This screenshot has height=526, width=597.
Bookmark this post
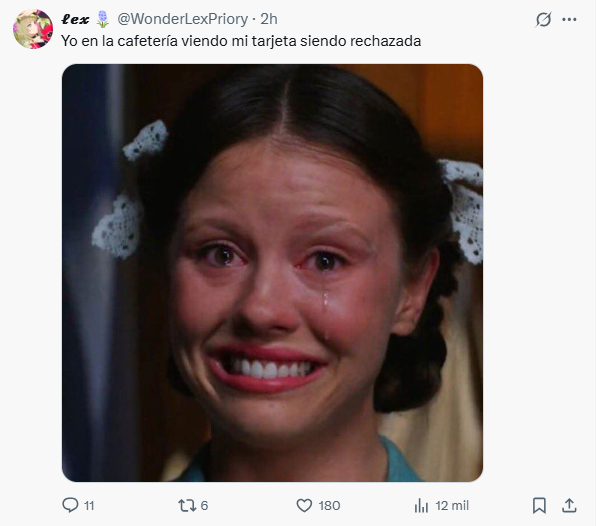coord(539,505)
